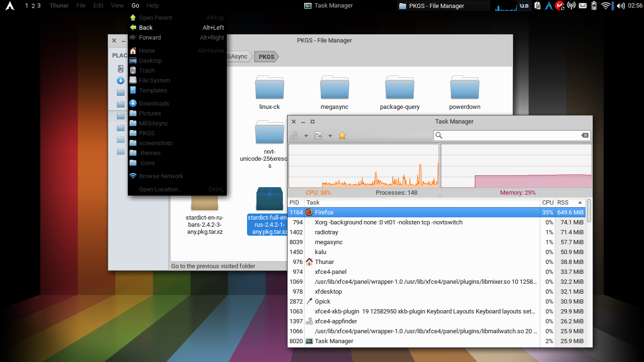This screenshot has height=362, width=644.
Task: Open the powerdown folder icon
Action: pos(465,87)
